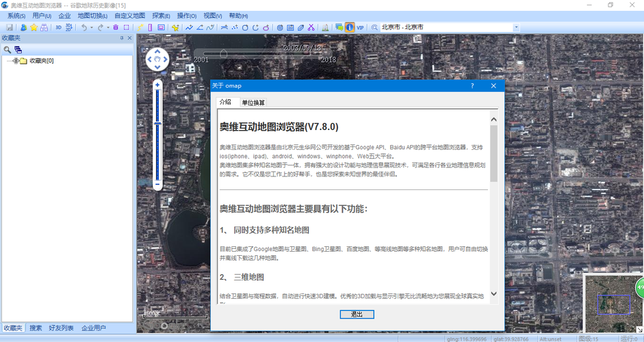Click the scissors cut tool icon
Image resolution: width=644 pixels, height=342 pixels.
311,27
